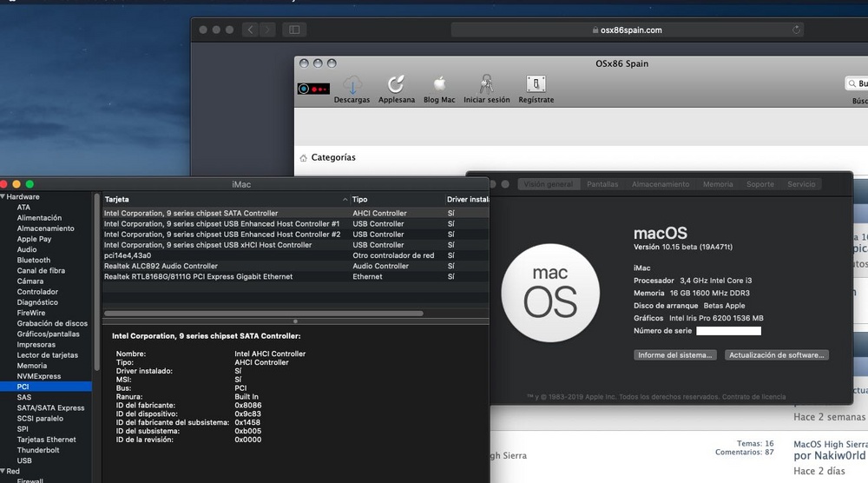Switch to the Soporte tab
868x483 pixels.
coord(760,184)
